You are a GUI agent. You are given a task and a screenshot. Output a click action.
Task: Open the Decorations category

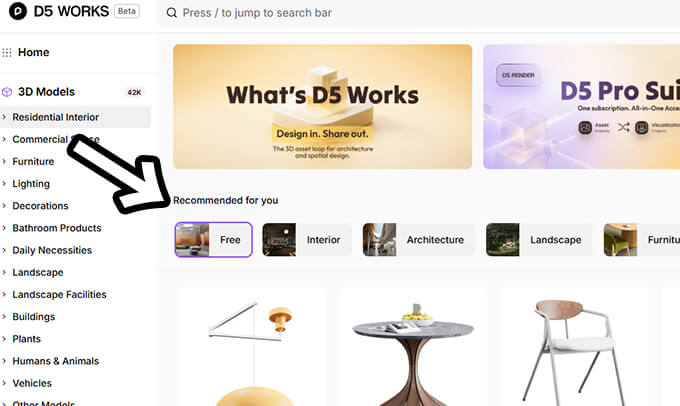click(x=40, y=206)
